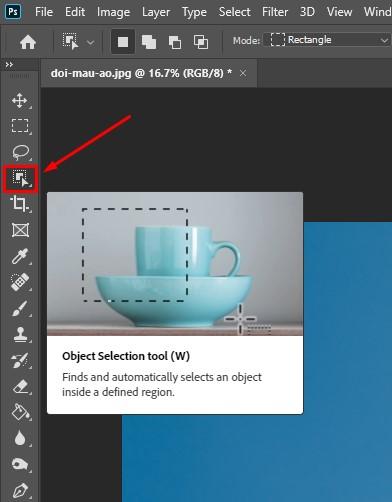
Task: Click the Photoshop Ps logo icon
Action: 13,12
